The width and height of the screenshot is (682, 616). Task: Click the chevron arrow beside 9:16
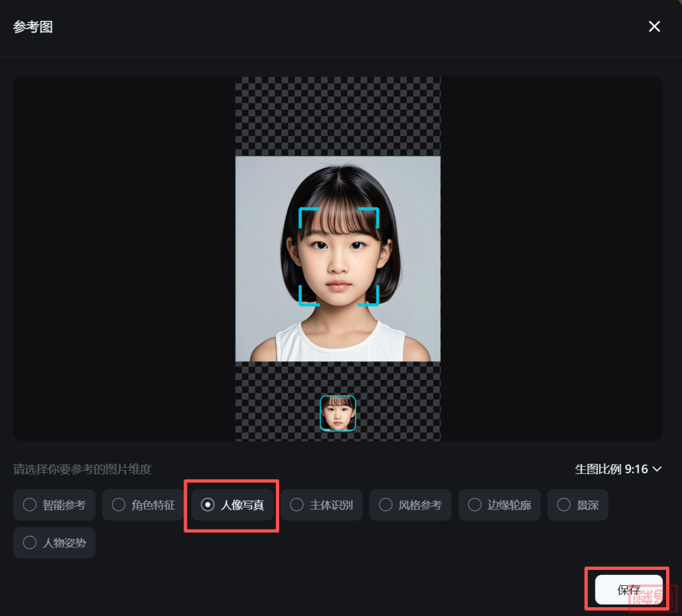coord(657,469)
